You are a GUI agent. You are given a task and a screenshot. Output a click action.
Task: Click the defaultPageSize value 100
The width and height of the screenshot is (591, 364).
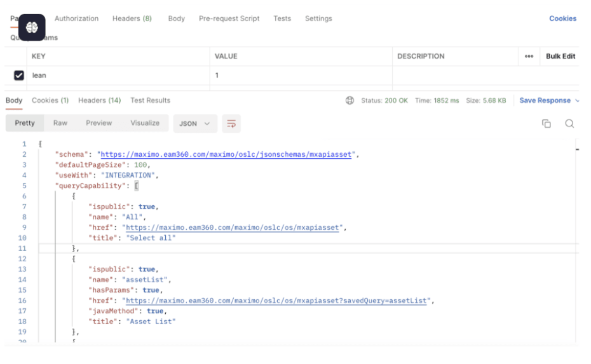140,165
